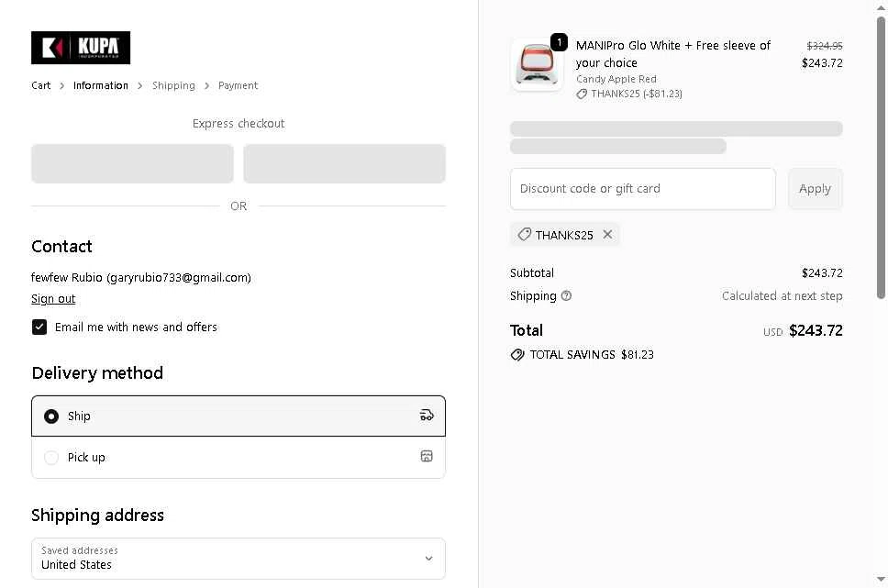Click the USD $243.72 total amount
This screenshot has height=588, width=888.
803,331
